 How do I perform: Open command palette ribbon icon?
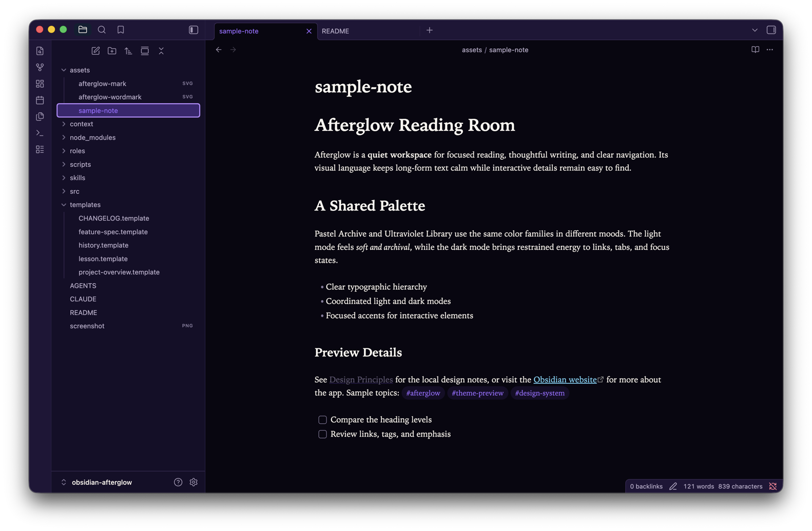coord(40,133)
